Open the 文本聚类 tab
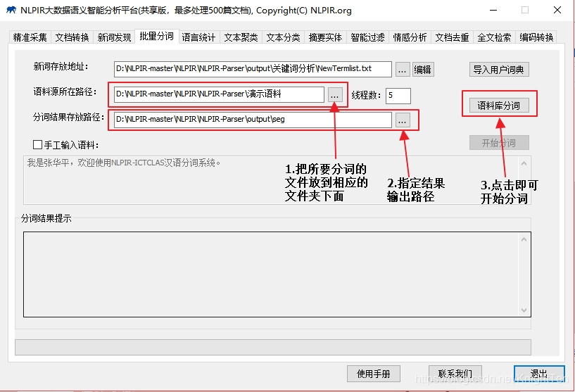The height and width of the screenshot is (392, 575). tap(241, 37)
